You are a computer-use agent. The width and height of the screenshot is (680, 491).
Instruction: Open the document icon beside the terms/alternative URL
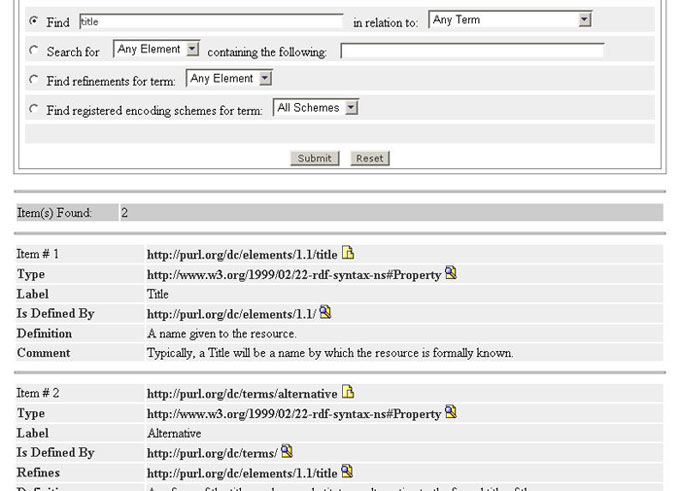(x=348, y=393)
